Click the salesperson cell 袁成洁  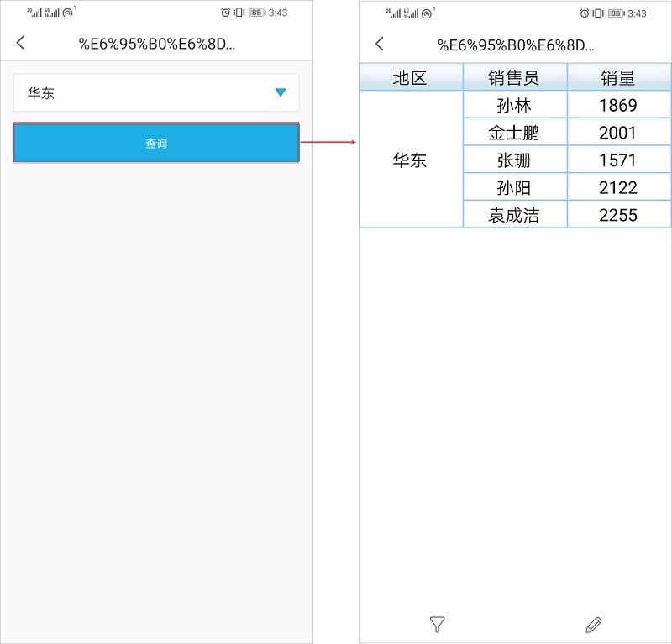click(x=515, y=214)
